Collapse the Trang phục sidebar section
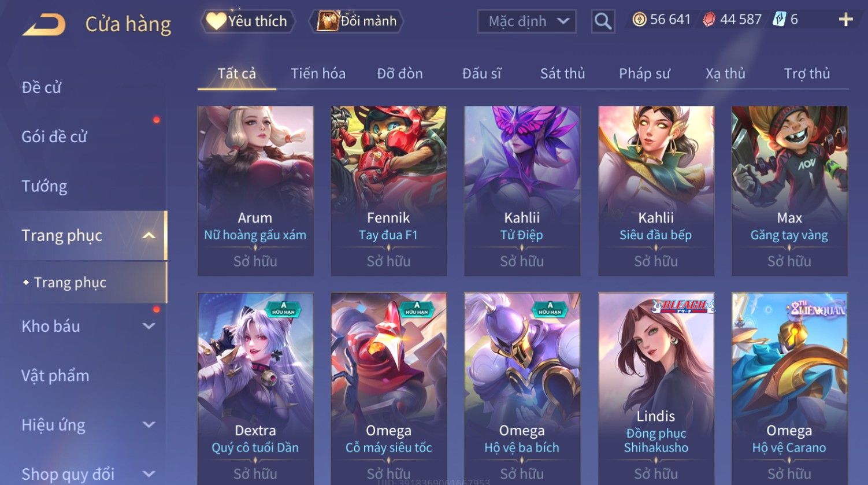The height and width of the screenshot is (485, 868). [x=149, y=236]
